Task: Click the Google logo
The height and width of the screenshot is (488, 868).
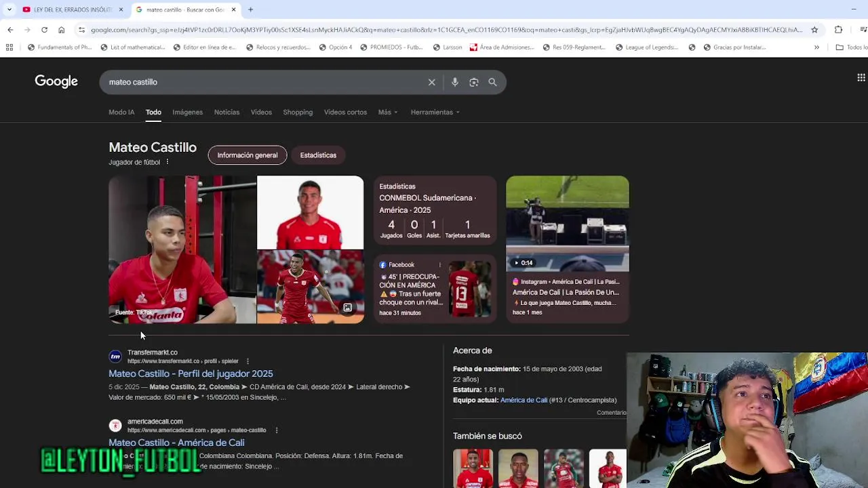Action: 56,81
